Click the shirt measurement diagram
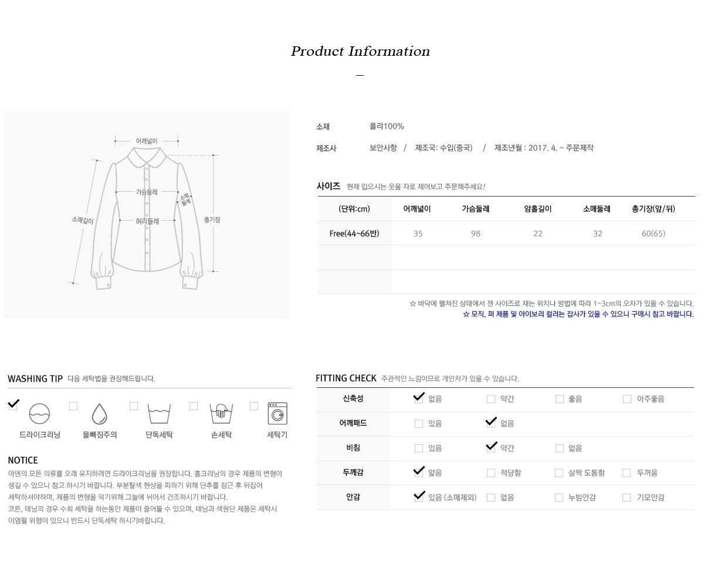Viewport: 704px width, 588px height. tap(147, 214)
